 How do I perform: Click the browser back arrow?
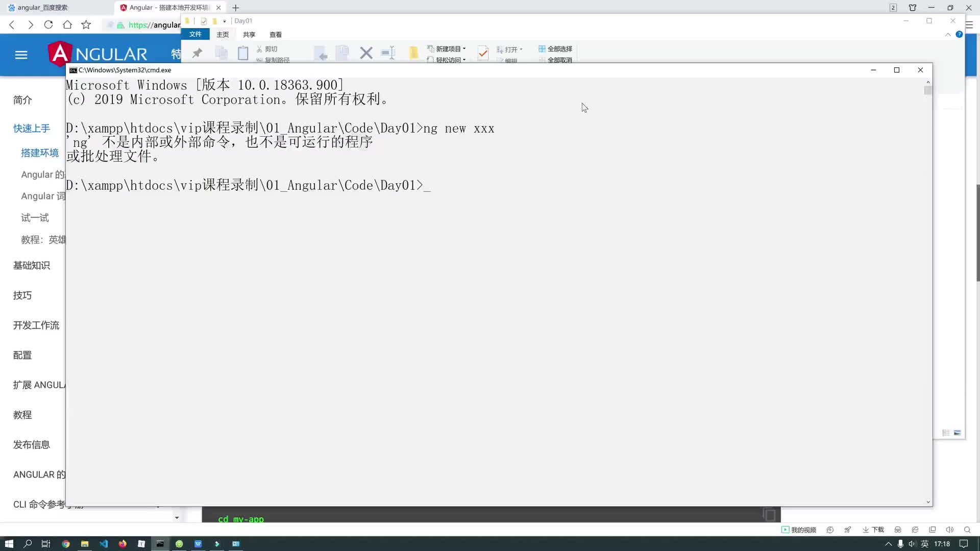point(12,24)
